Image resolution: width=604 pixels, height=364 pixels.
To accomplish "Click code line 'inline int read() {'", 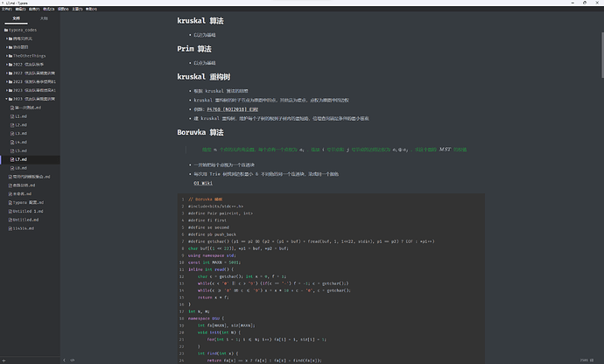I will pyautogui.click(x=211, y=269).
